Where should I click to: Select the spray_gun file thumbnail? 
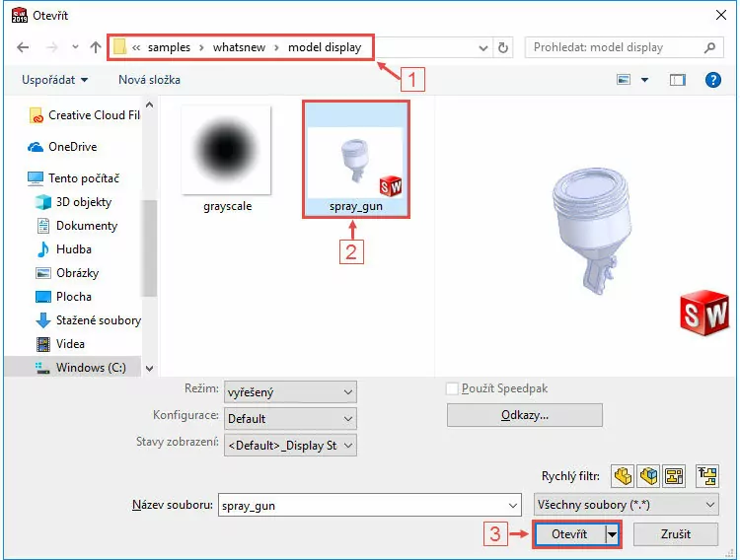tap(356, 159)
